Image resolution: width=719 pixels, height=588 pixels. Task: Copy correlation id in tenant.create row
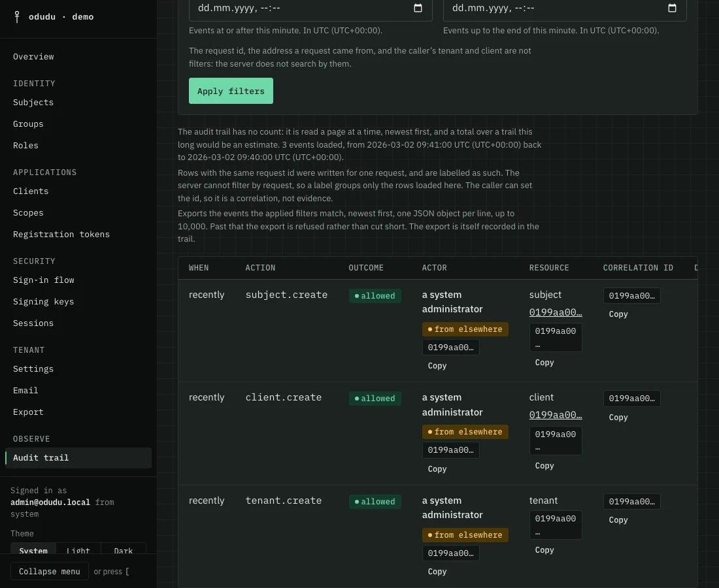pyautogui.click(x=618, y=519)
